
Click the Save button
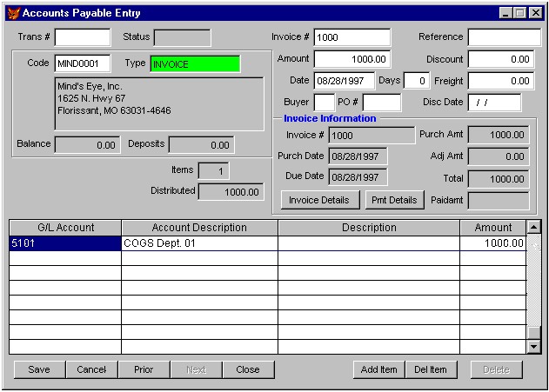click(x=39, y=369)
